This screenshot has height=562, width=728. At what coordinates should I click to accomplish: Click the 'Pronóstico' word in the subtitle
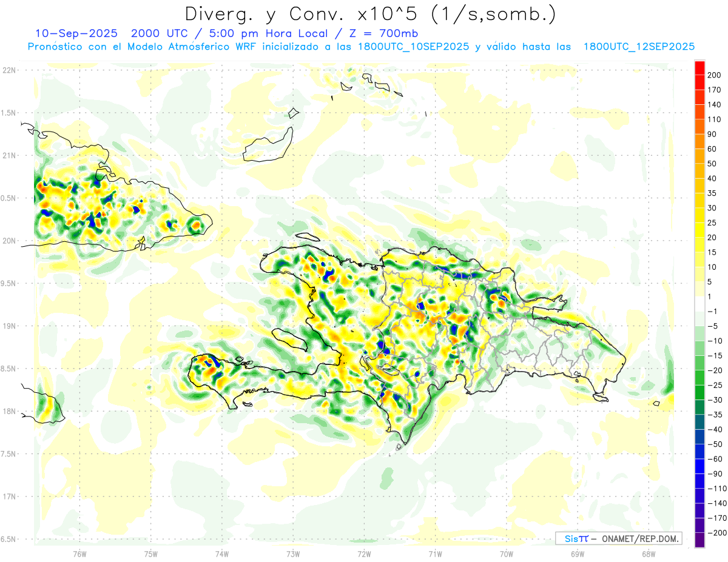[x=55, y=46]
